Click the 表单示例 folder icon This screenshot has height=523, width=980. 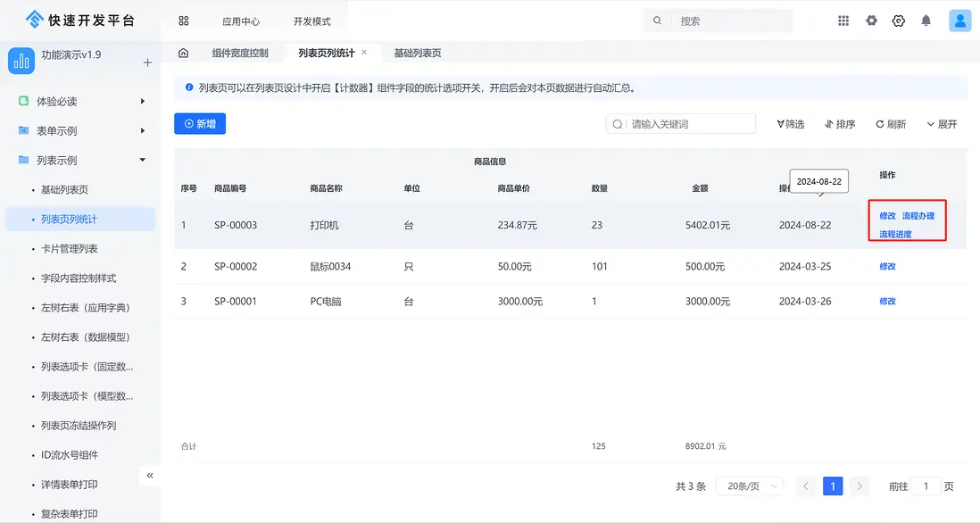24,130
